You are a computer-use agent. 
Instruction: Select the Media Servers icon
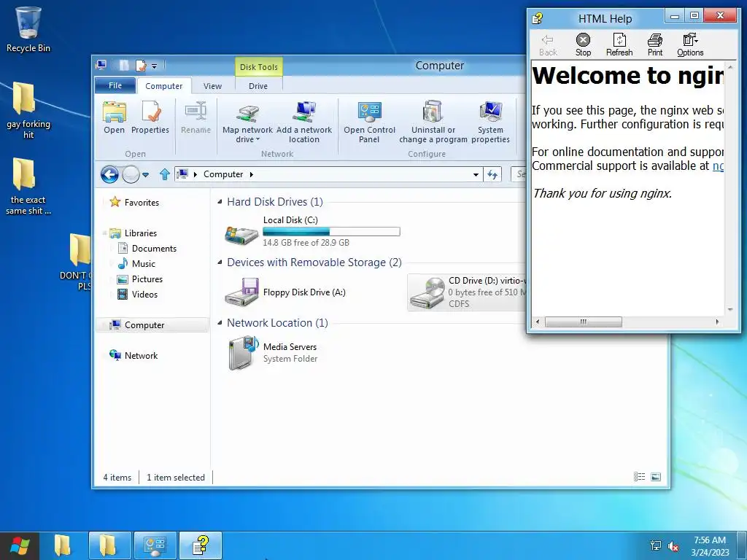click(244, 353)
